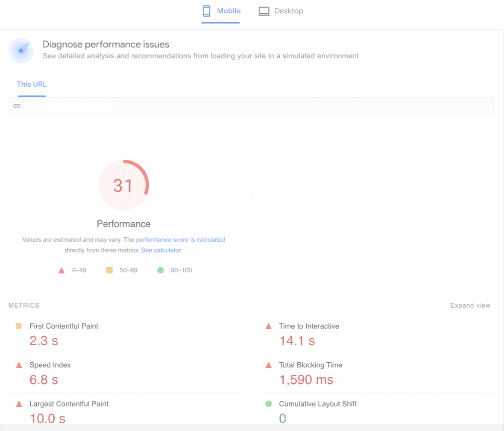Click the Cumulative Layout Shift value 0
504x431 pixels.
tap(282, 419)
